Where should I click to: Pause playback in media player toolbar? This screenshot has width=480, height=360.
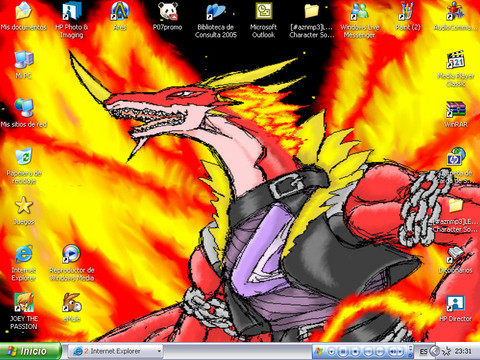tap(343, 351)
